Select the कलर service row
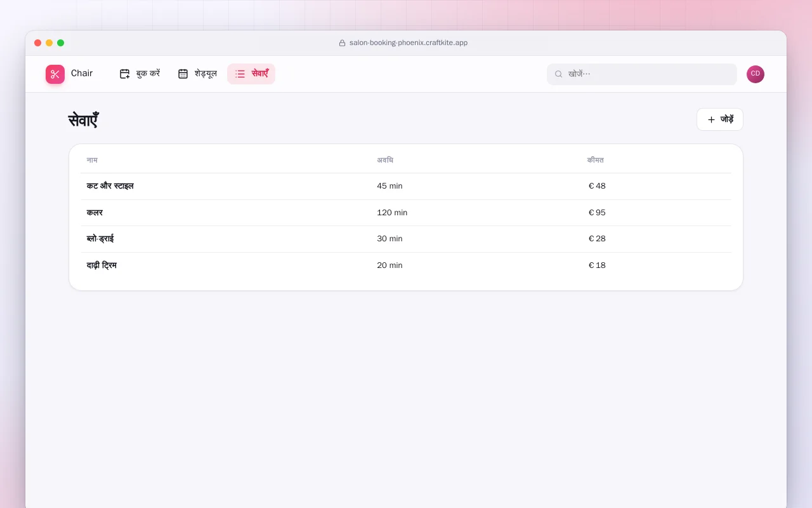The height and width of the screenshot is (508, 812). pos(406,213)
